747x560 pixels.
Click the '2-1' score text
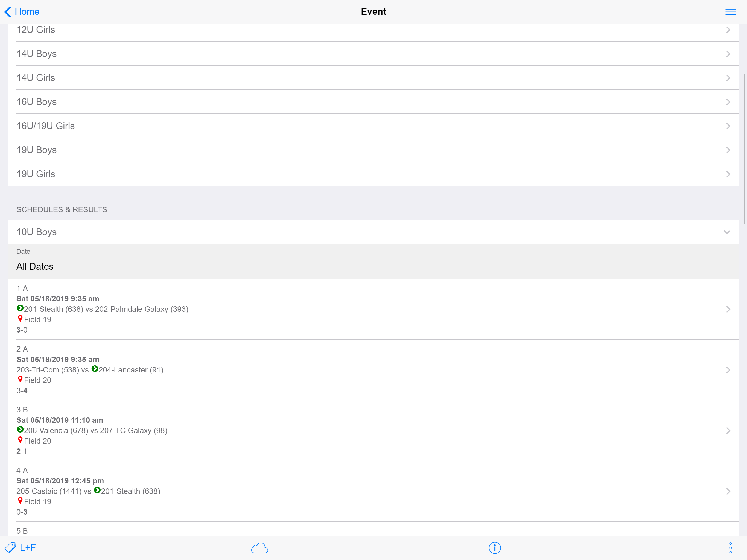tap(22, 451)
